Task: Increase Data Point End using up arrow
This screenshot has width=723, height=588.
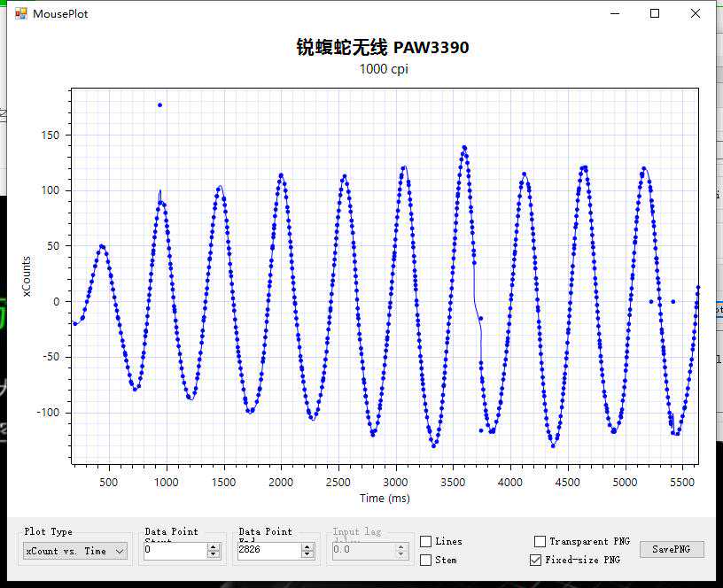Action: (x=307, y=546)
